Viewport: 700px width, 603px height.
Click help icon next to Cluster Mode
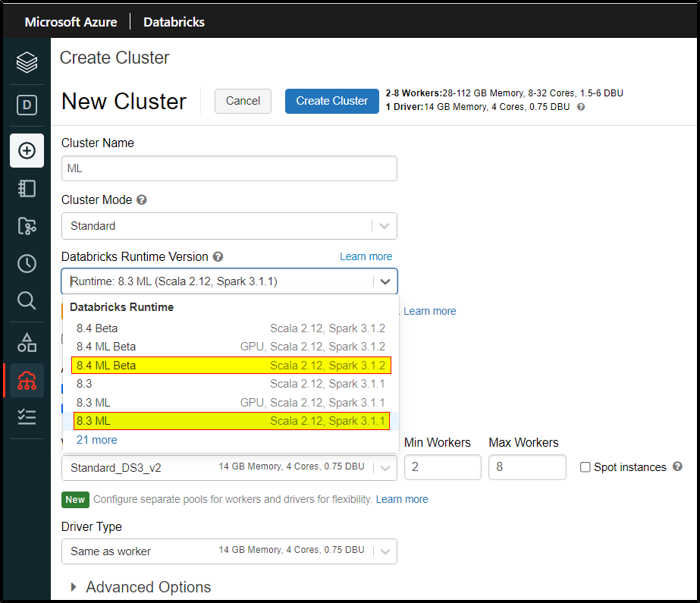click(142, 200)
